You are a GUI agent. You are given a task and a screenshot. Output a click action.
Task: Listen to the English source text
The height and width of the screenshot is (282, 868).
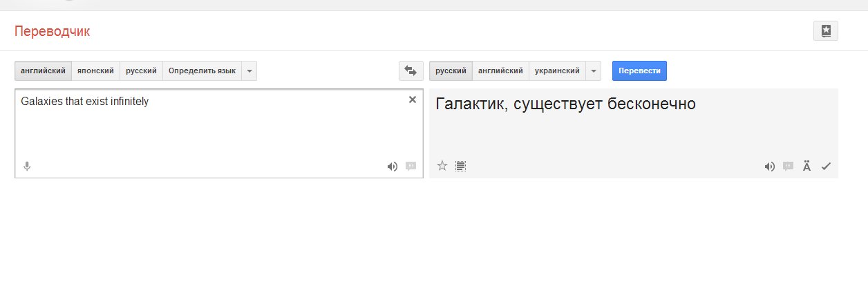[393, 166]
